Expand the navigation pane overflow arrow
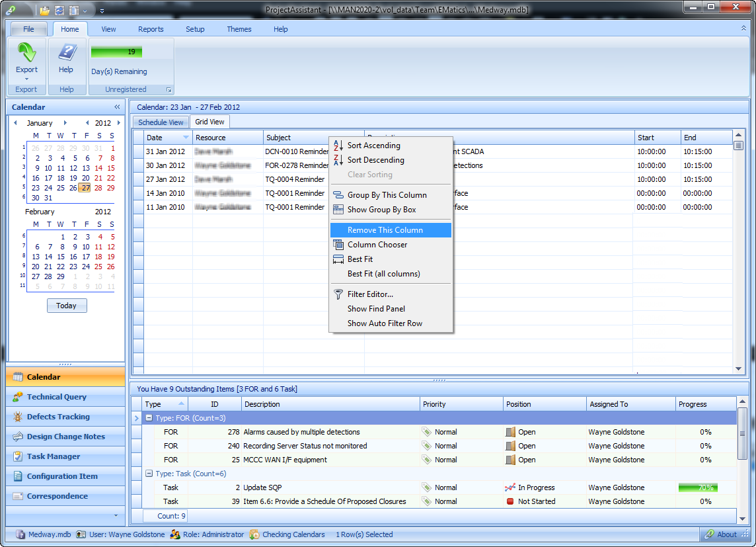This screenshot has width=756, height=547. (116, 516)
